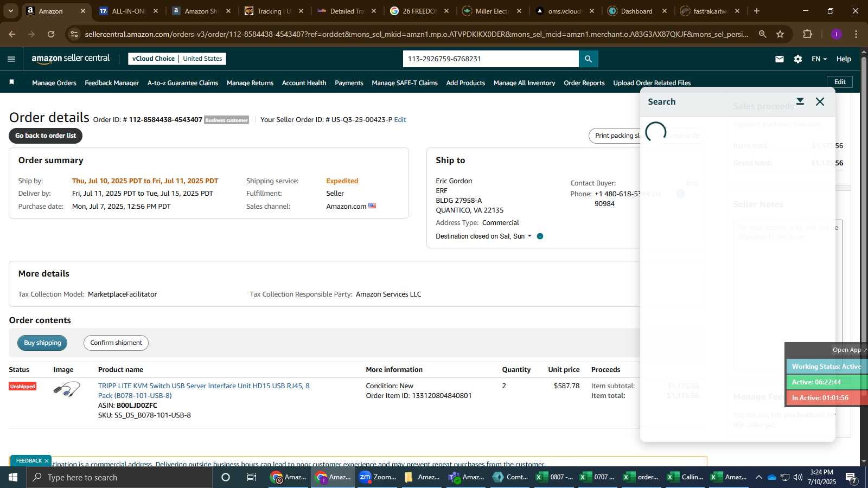The image size is (868, 488).
Task: Switch to the Miller Electric browser tab
Action: coord(492,11)
